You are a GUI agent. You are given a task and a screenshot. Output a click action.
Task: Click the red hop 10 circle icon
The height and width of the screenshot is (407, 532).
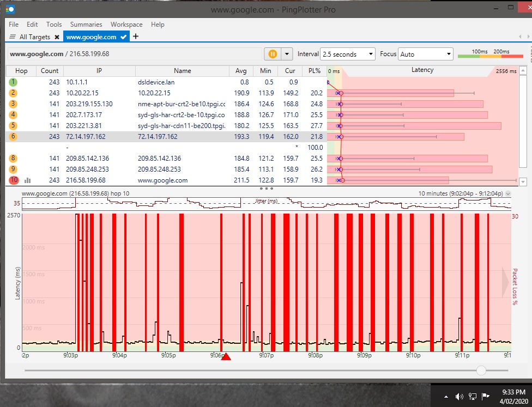click(x=13, y=180)
